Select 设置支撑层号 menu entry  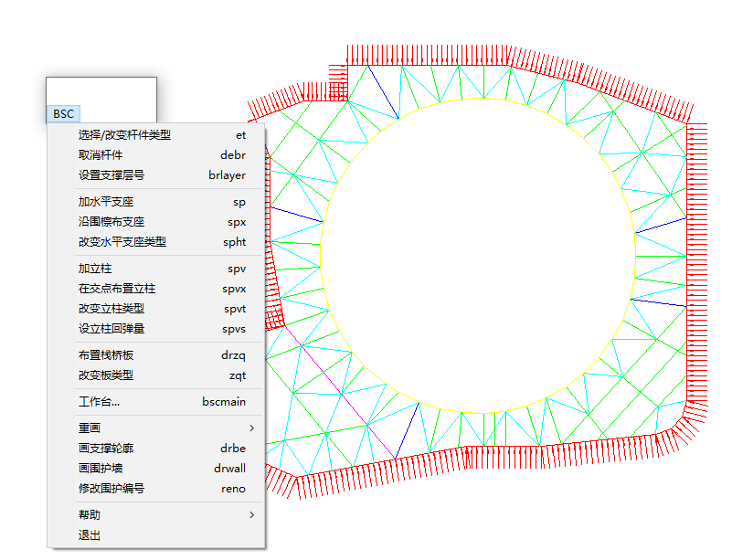tap(111, 175)
